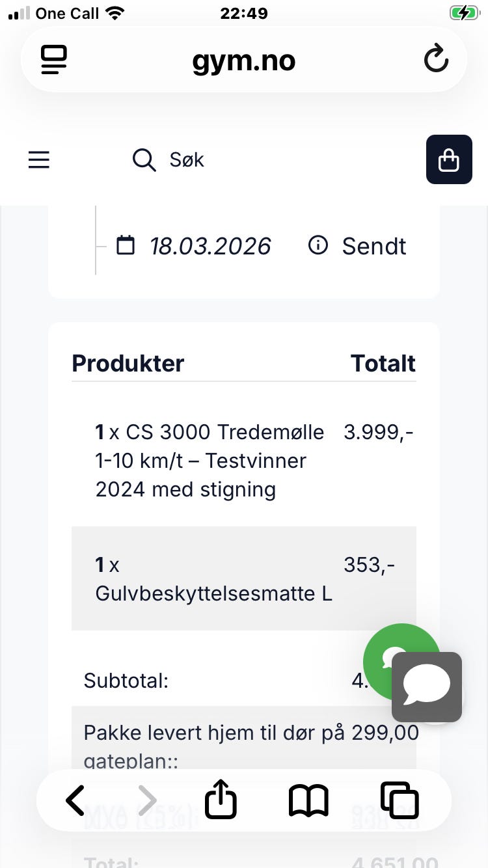Open the shopping bag cart
This screenshot has height=868, width=488.
tap(449, 159)
